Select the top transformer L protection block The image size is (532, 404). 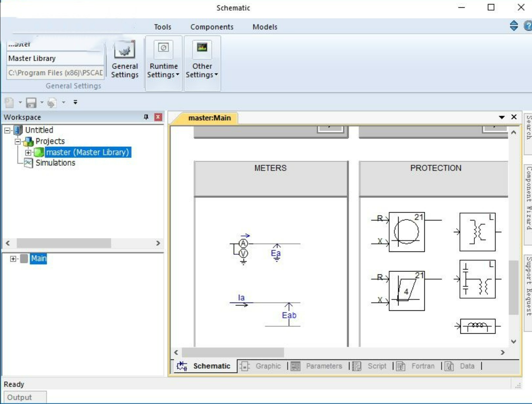point(478,232)
